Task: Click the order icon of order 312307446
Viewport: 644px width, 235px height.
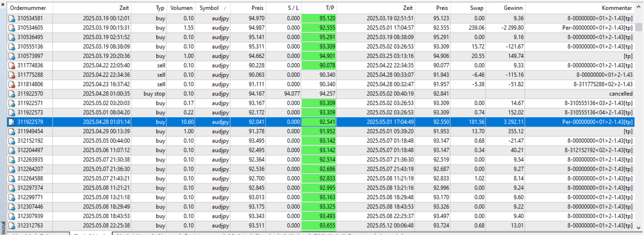Action: point(12,206)
